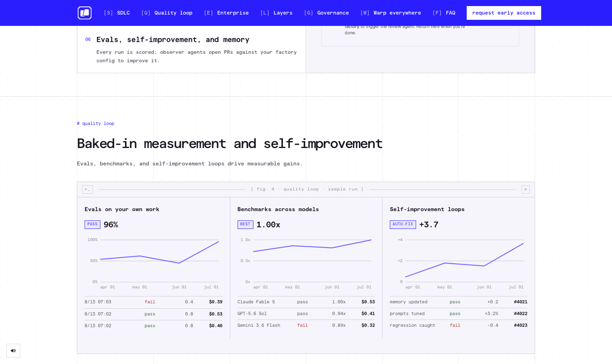This screenshot has height=364, width=612.
Task: Open the SDLC nav item
Action: [117, 13]
